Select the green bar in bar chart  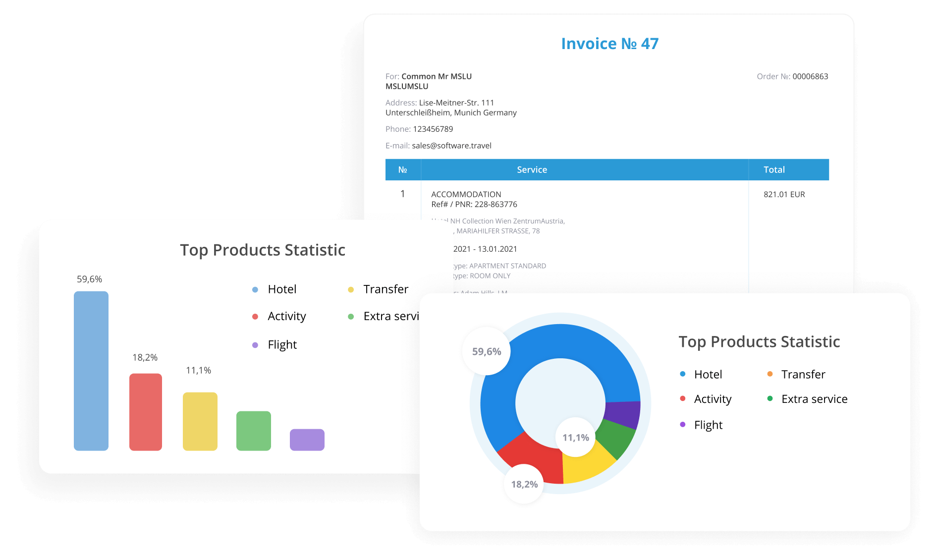254,431
